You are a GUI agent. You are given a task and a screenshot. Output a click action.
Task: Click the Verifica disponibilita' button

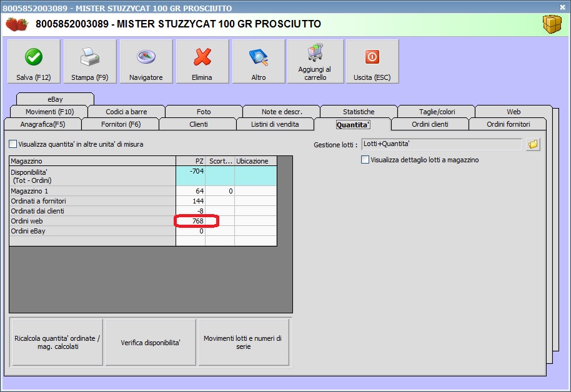(x=151, y=343)
